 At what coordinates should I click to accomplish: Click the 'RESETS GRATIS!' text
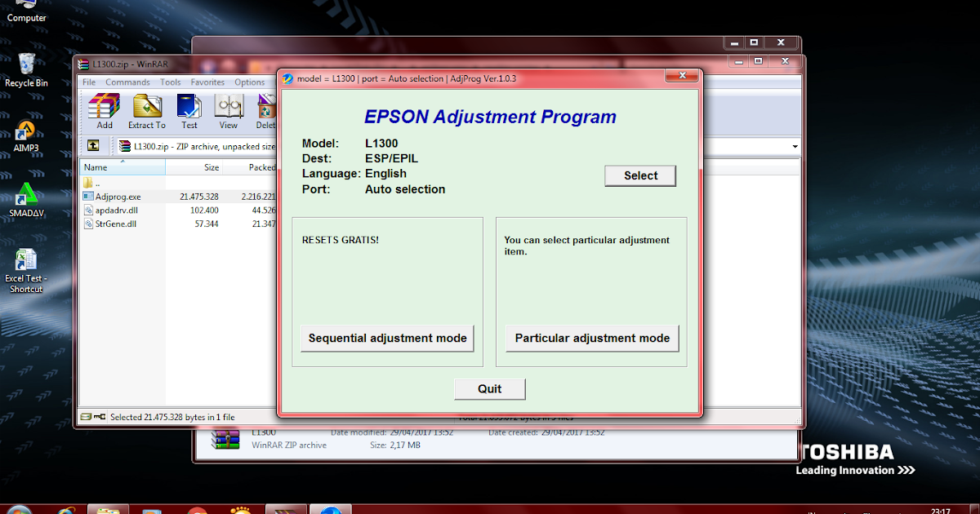pyautogui.click(x=341, y=240)
